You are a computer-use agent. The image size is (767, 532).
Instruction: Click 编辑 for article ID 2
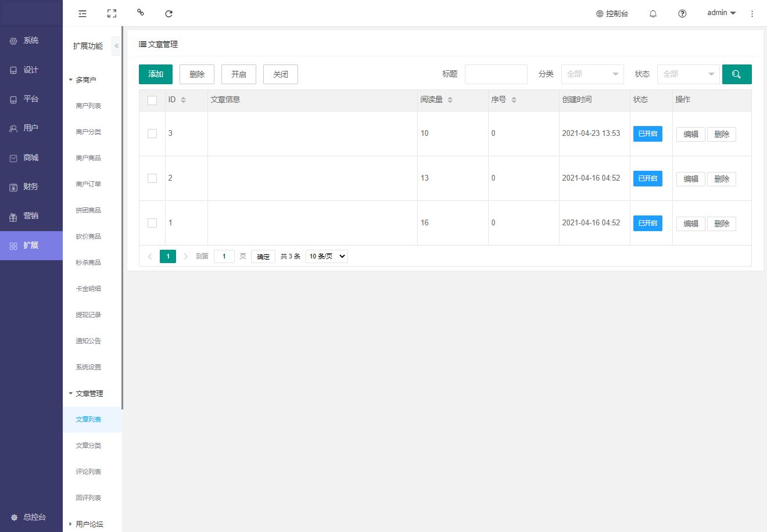click(690, 179)
